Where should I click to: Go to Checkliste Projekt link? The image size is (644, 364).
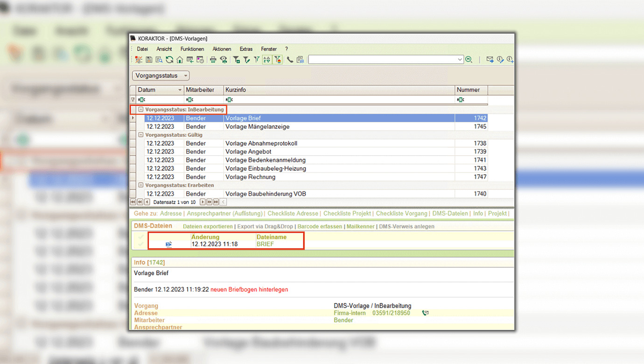click(x=347, y=213)
